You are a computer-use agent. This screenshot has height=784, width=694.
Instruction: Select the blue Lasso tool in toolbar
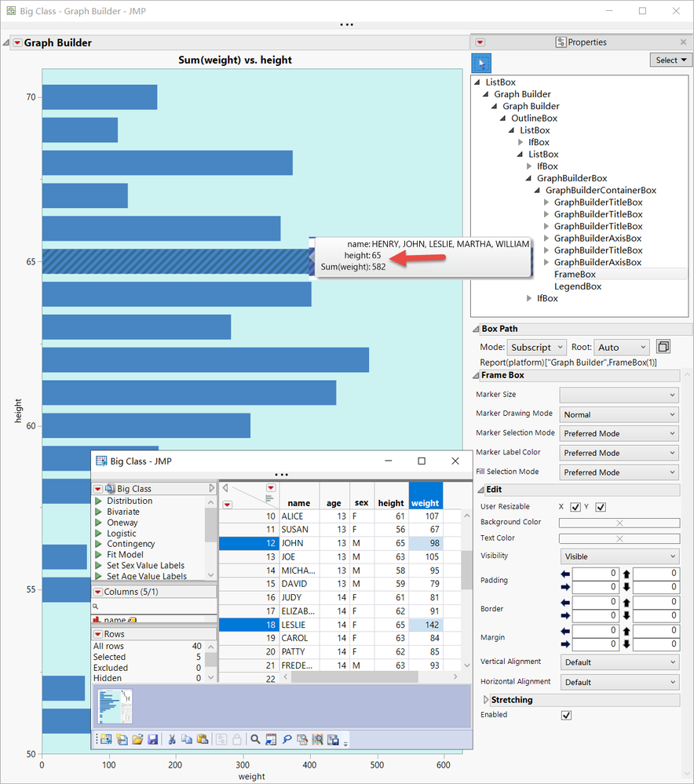pyautogui.click(x=287, y=739)
